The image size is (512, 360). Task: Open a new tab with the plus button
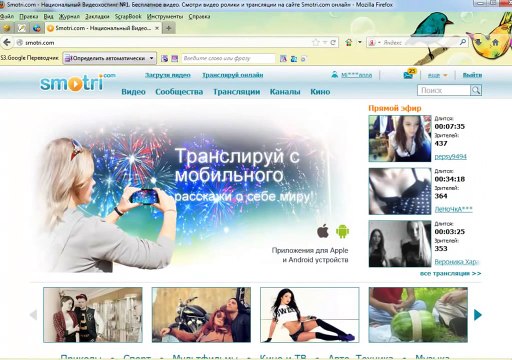click(x=169, y=28)
